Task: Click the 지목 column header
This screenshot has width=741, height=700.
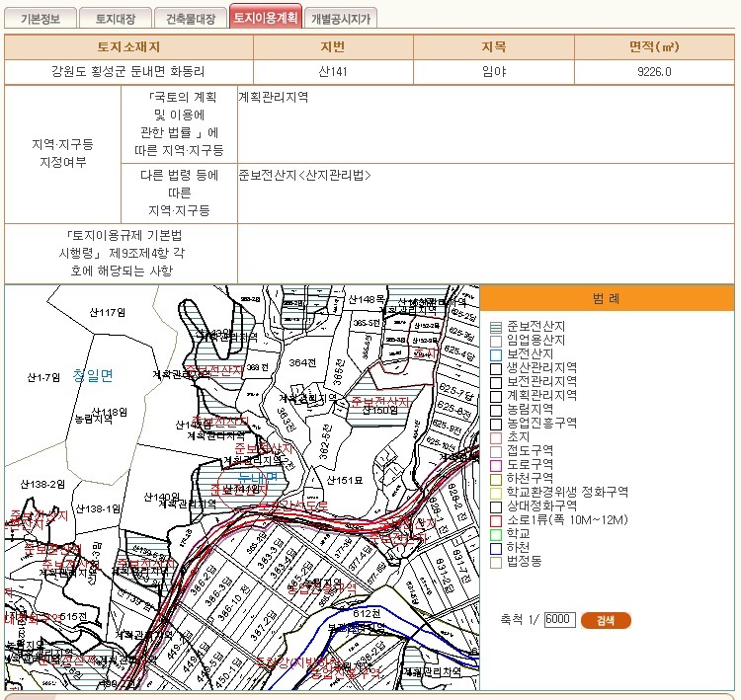Action: click(494, 46)
